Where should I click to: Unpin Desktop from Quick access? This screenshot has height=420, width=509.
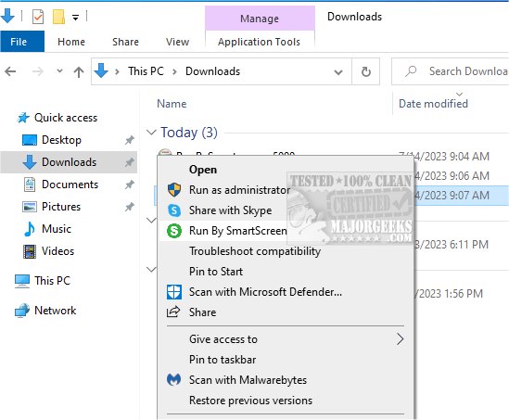(x=130, y=140)
